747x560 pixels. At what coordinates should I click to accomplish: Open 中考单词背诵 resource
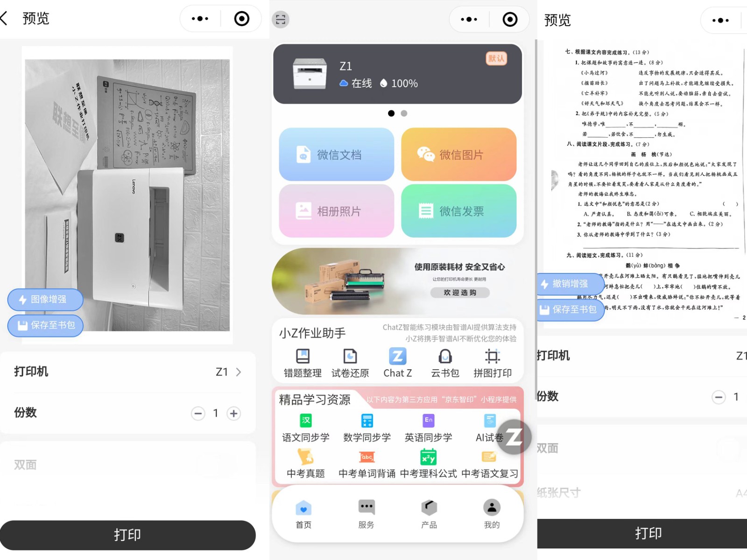pos(367,464)
